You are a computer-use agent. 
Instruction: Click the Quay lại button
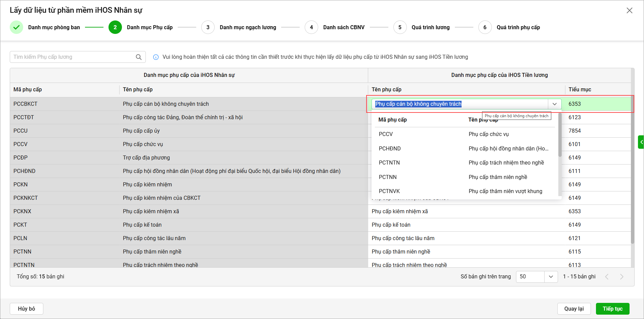(574, 309)
